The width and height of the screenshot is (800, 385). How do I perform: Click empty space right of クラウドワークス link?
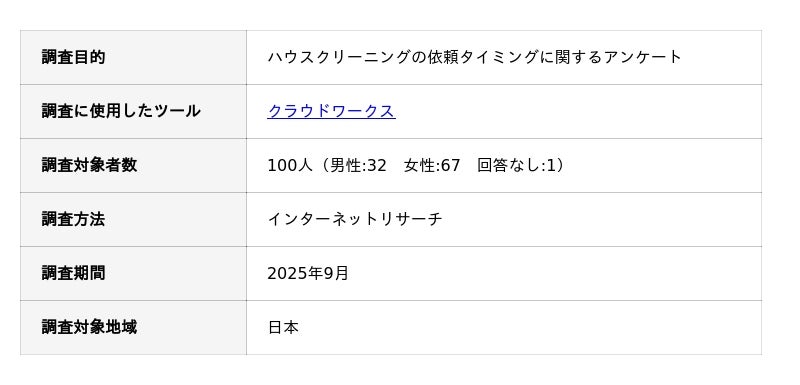[x=577, y=111]
